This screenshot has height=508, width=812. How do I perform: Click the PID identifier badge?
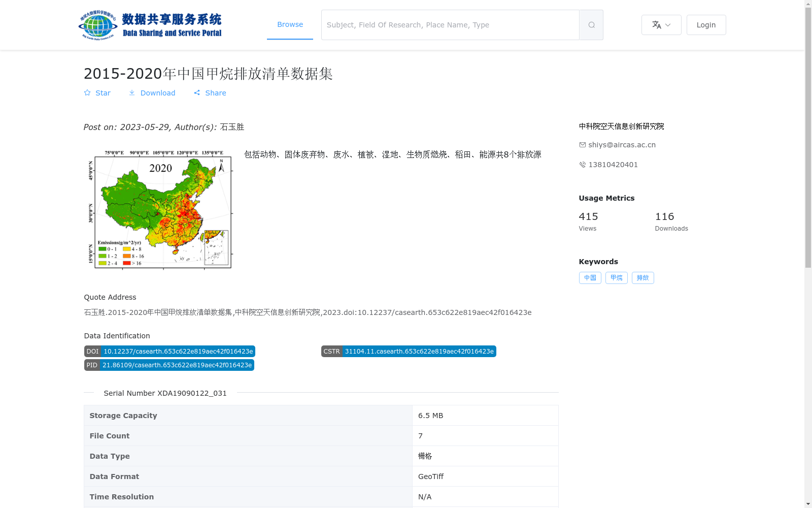coord(169,365)
